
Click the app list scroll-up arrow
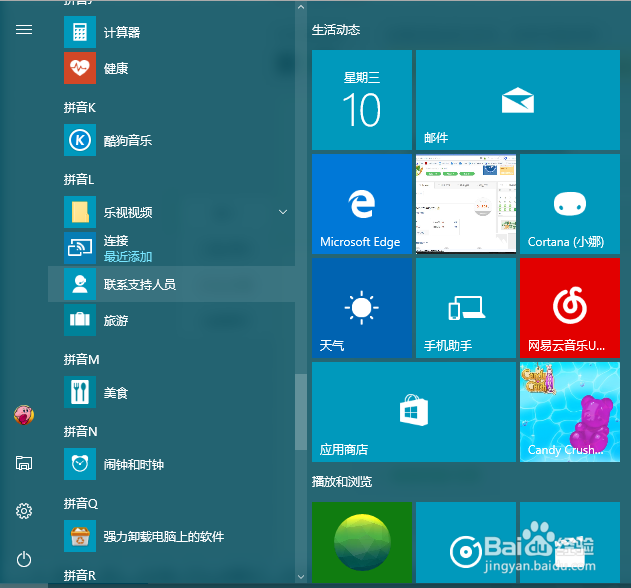(x=301, y=7)
